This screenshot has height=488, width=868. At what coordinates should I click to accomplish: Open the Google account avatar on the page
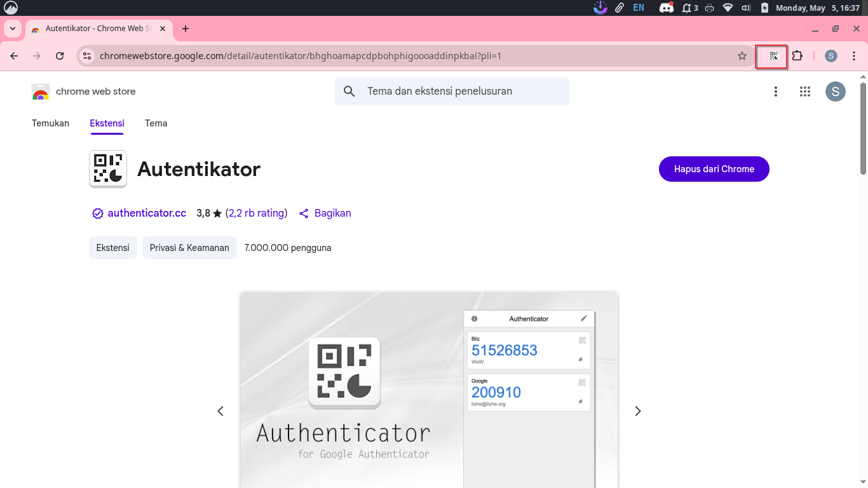[x=836, y=91]
